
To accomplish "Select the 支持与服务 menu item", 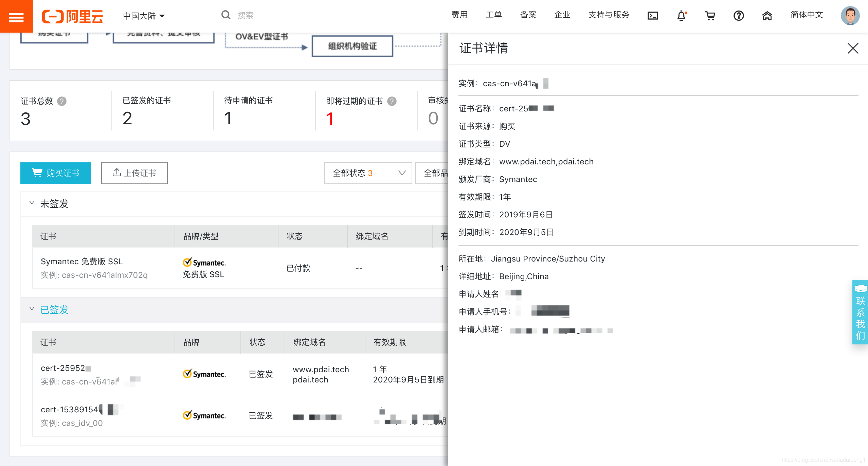I will point(609,15).
